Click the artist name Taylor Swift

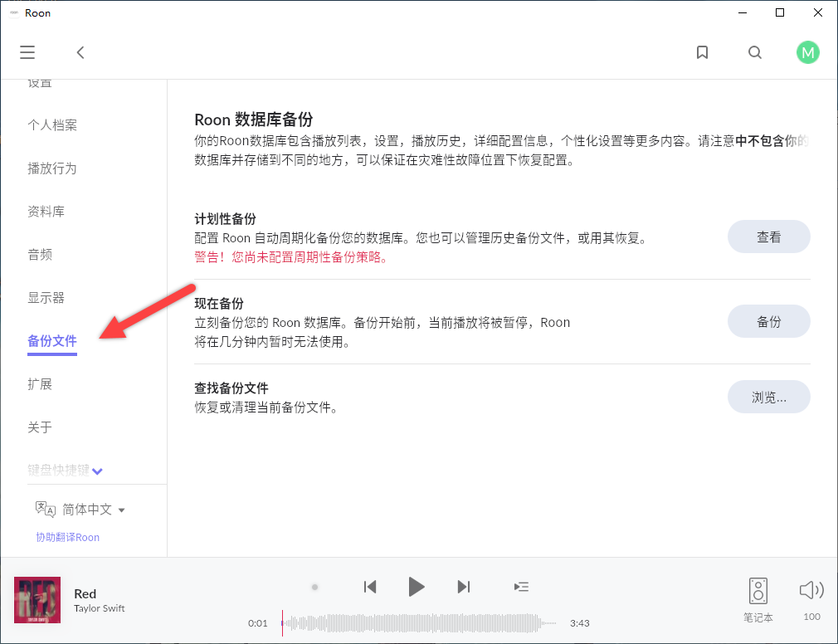point(100,608)
